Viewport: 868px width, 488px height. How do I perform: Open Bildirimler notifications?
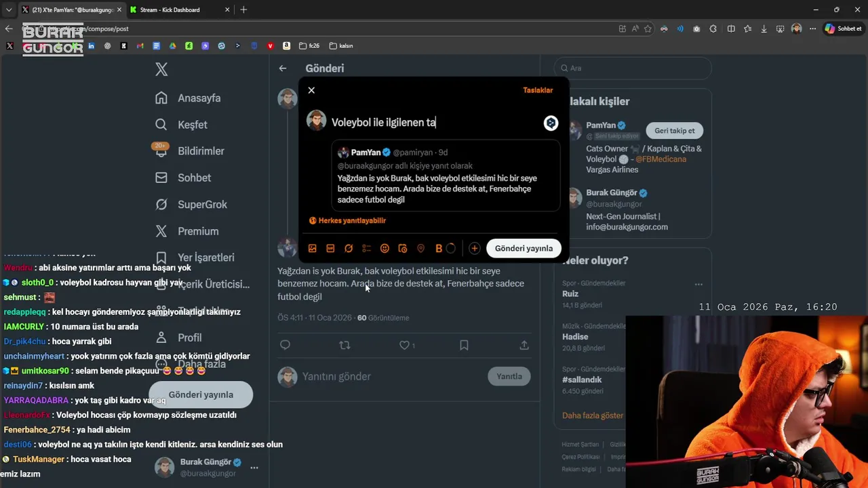[189, 151]
